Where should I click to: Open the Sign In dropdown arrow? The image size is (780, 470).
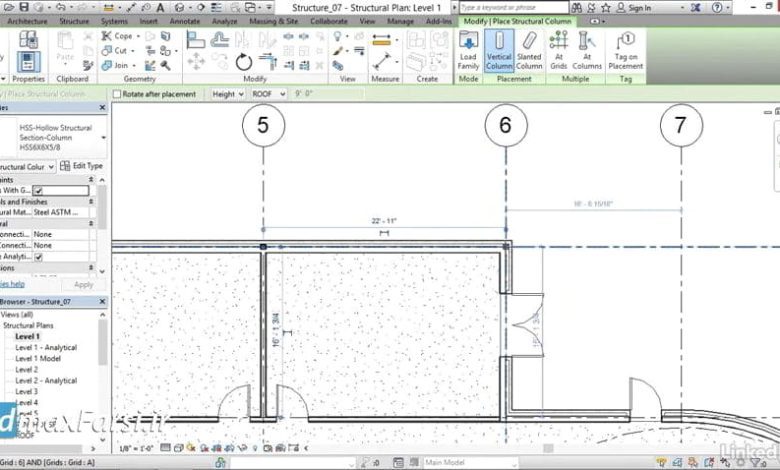[x=682, y=8]
